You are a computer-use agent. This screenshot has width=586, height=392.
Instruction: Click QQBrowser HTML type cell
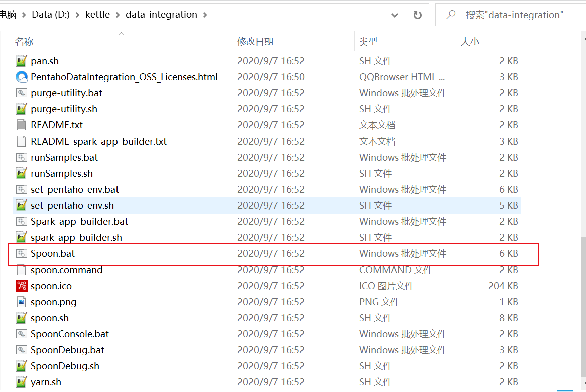(402, 77)
